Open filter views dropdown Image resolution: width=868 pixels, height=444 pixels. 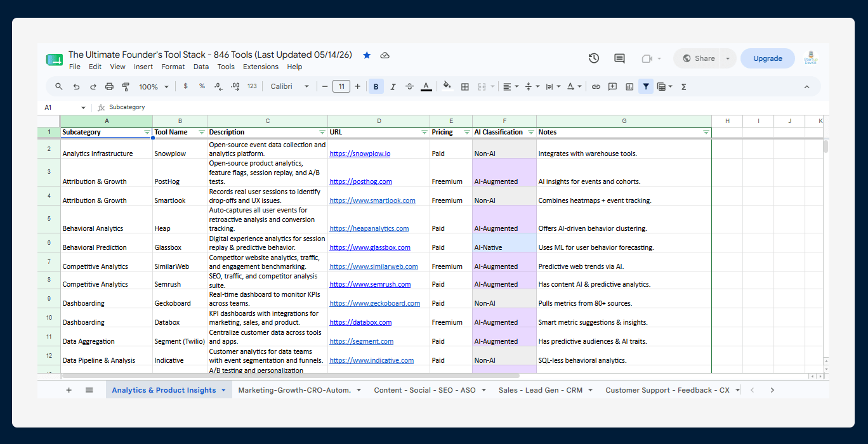tap(665, 87)
